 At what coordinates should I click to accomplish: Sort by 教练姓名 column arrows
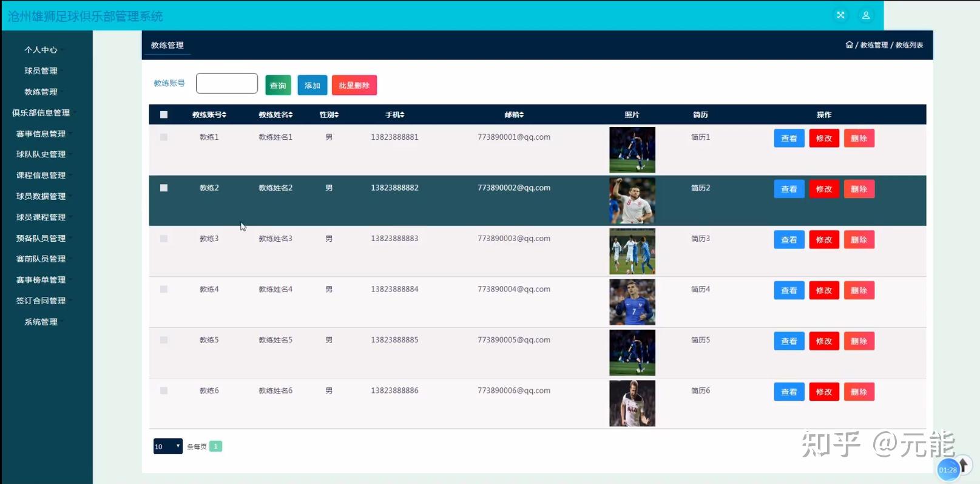tap(291, 115)
